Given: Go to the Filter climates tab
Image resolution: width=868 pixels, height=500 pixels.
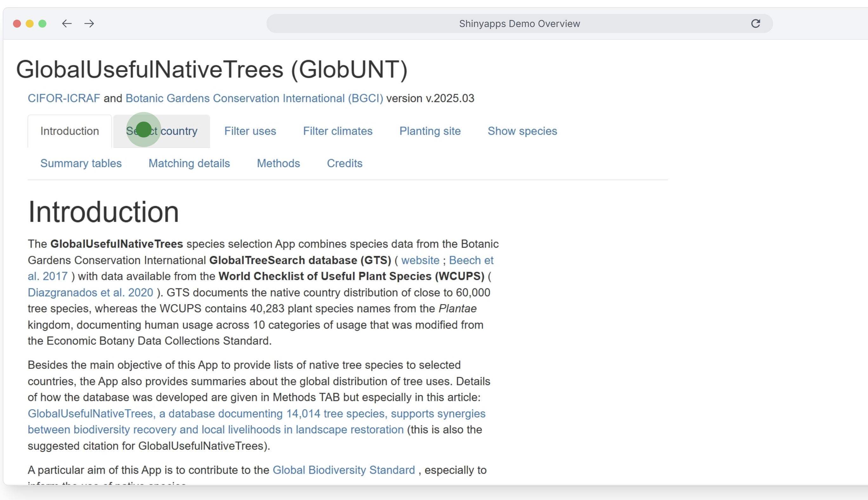Looking at the screenshot, I should click(x=338, y=131).
